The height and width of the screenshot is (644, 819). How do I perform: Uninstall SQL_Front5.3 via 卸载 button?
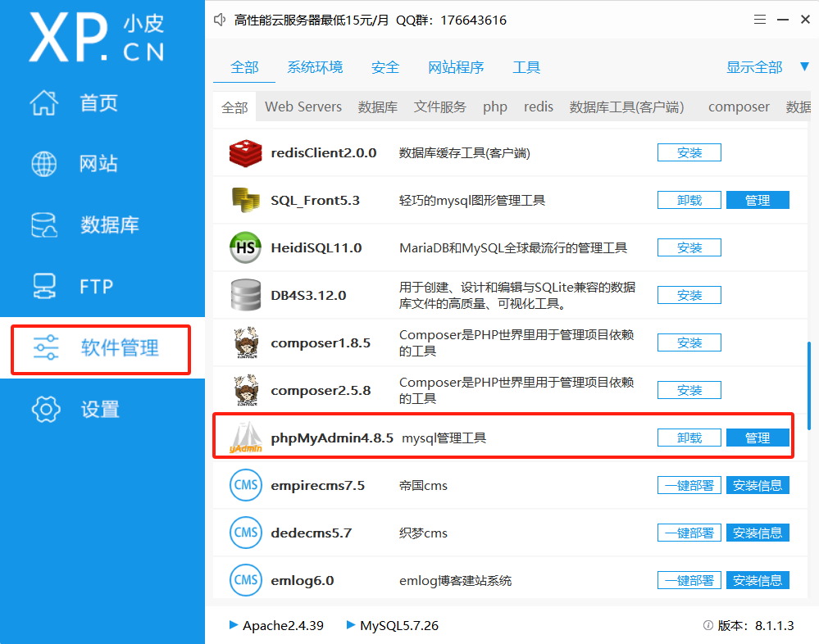point(689,201)
